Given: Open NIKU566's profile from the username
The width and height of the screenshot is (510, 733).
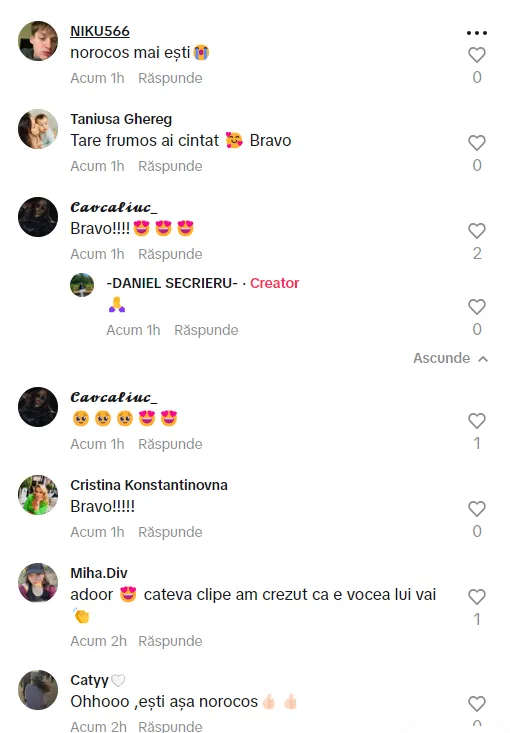Looking at the screenshot, I should (100, 31).
